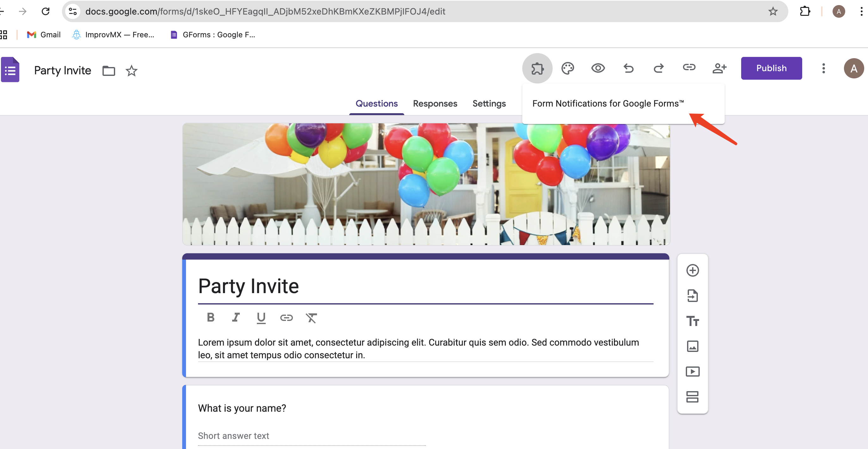Toggle bold formatting on title
The width and height of the screenshot is (868, 449).
click(211, 317)
